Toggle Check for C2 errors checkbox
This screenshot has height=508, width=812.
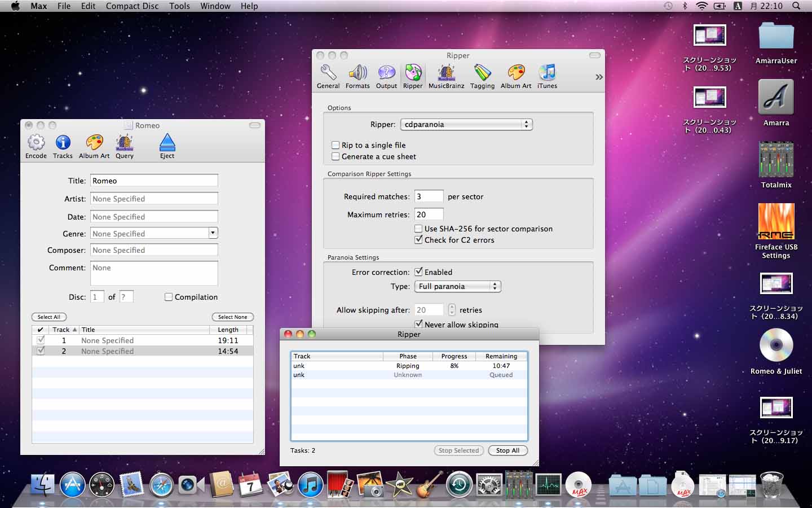pos(418,239)
